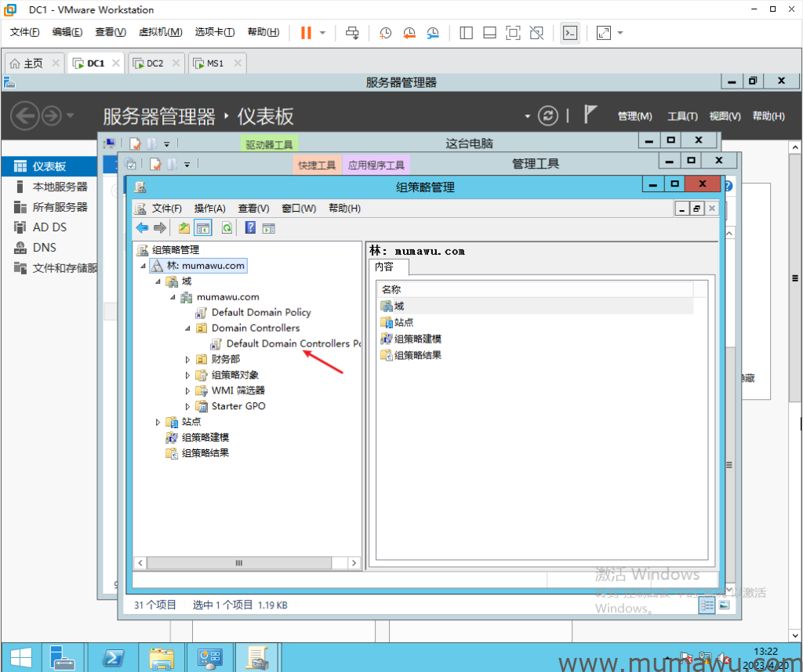Click the Back arrow in Group Policy toolbar
Image resolution: width=803 pixels, height=672 pixels.
click(142, 228)
